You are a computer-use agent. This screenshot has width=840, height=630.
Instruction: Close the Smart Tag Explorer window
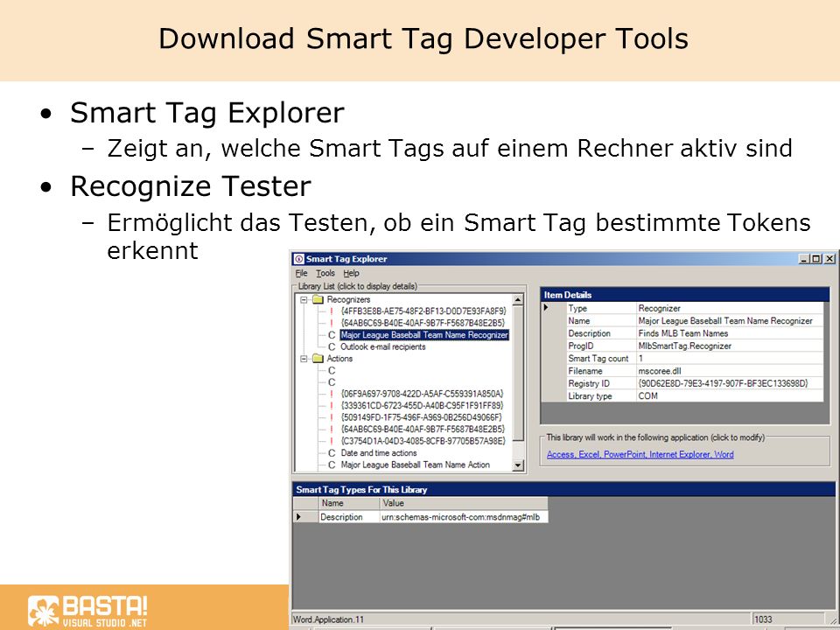829,259
